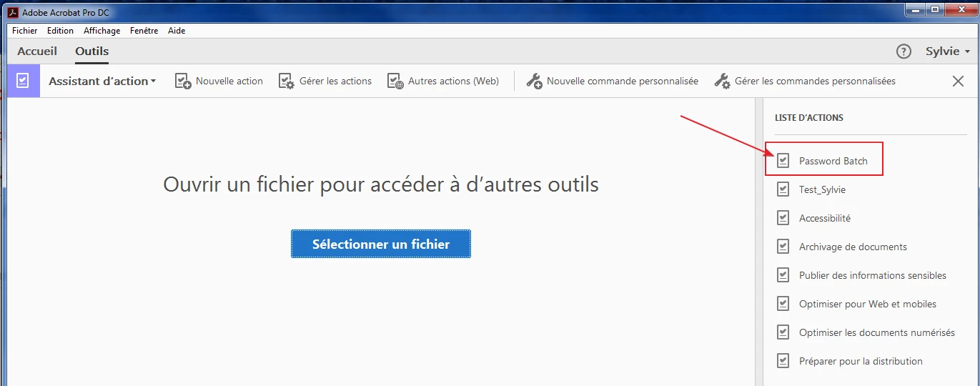Close the Assistant d'action toolbar
Screen dimensions: 980x386
(959, 81)
